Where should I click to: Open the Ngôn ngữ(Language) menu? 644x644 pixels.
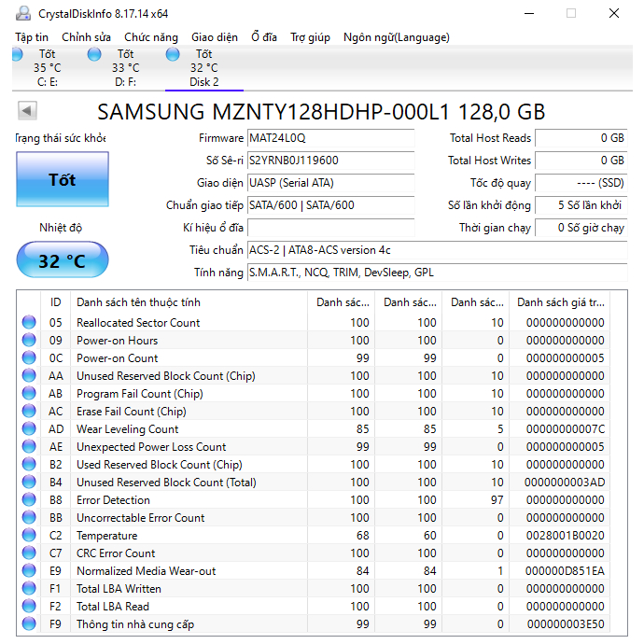(x=396, y=37)
